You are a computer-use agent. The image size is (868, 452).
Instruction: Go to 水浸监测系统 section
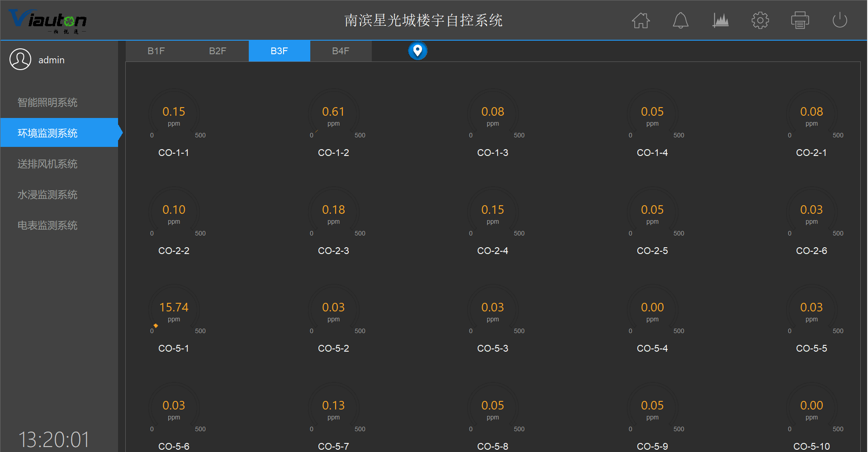pos(47,195)
